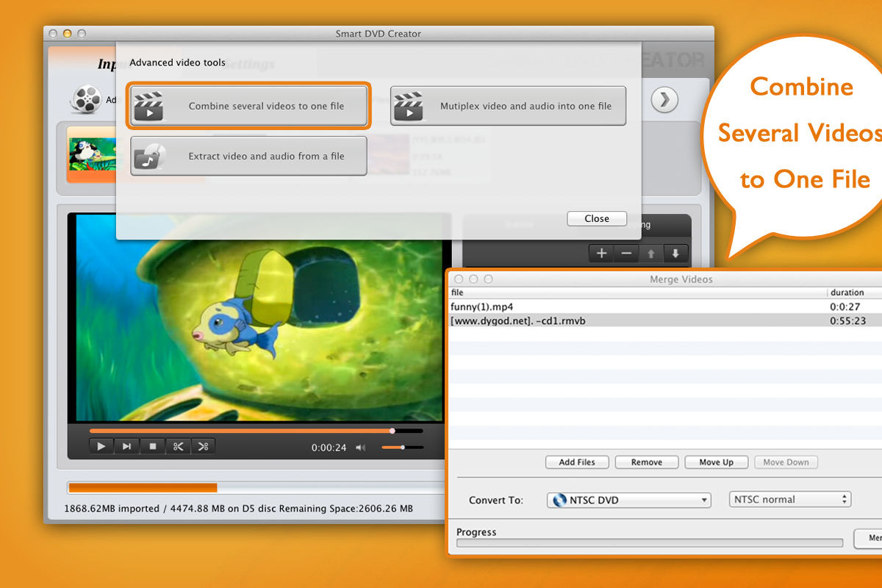Select the [www.dygod.net]. -cd1.rmvb row
The width and height of the screenshot is (882, 588).
point(665,320)
